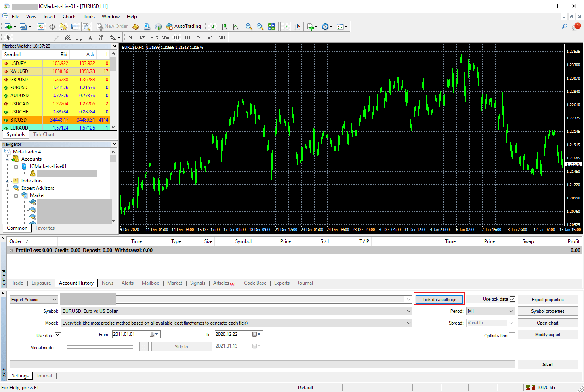Viewport: 584px width, 392px height.
Task: Open the Journal tab in Tester
Action: click(x=44, y=376)
